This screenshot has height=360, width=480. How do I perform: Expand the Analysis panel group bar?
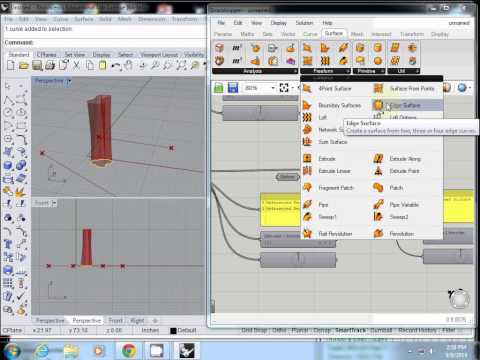pos(255,71)
